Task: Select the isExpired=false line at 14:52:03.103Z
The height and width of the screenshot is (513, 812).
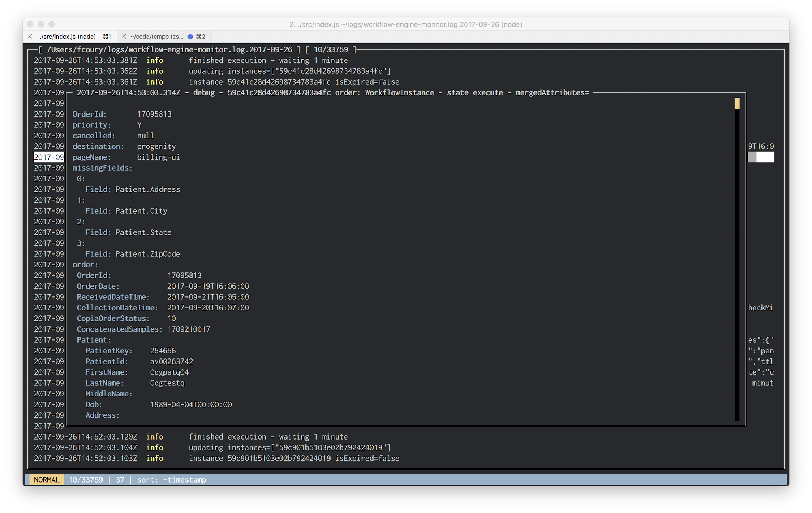Action: 217,458
